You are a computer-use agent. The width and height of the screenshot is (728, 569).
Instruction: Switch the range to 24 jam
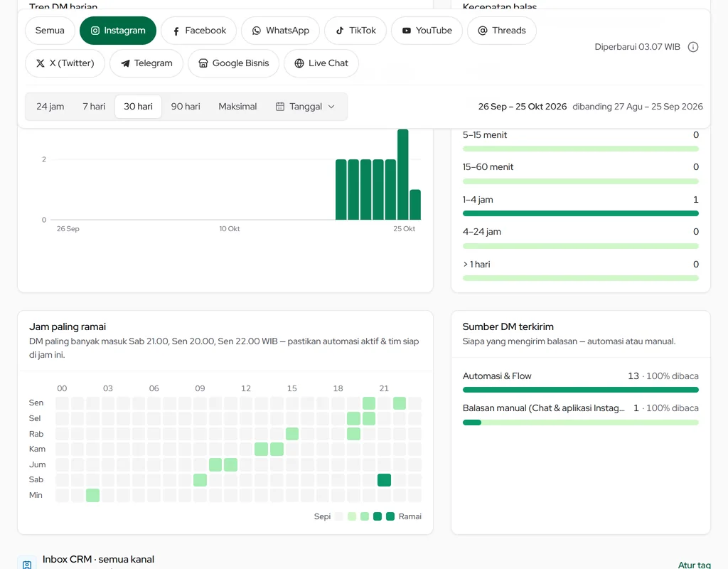(50, 107)
